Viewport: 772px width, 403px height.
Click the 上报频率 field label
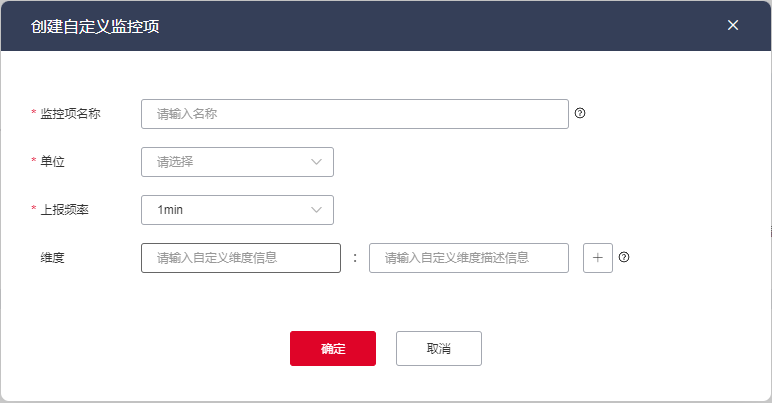pos(63,210)
